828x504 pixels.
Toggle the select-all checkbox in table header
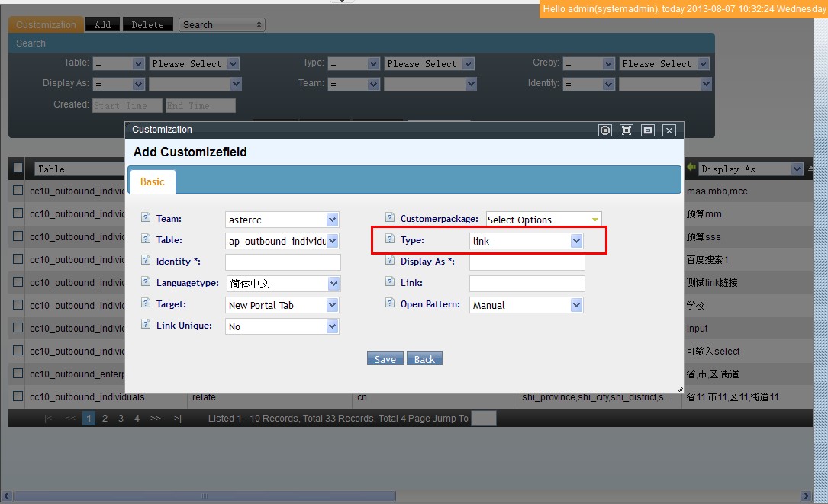[x=18, y=168]
